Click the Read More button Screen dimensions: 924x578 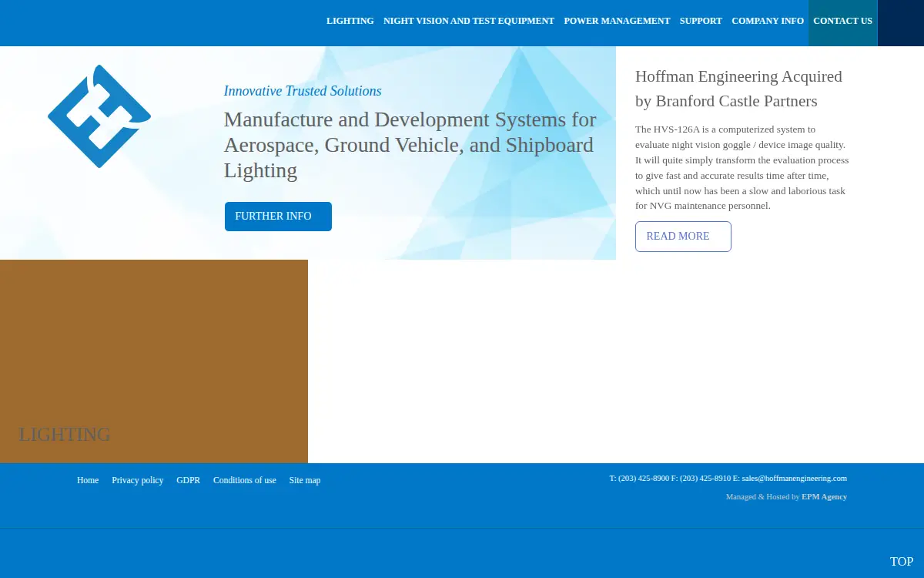point(683,237)
